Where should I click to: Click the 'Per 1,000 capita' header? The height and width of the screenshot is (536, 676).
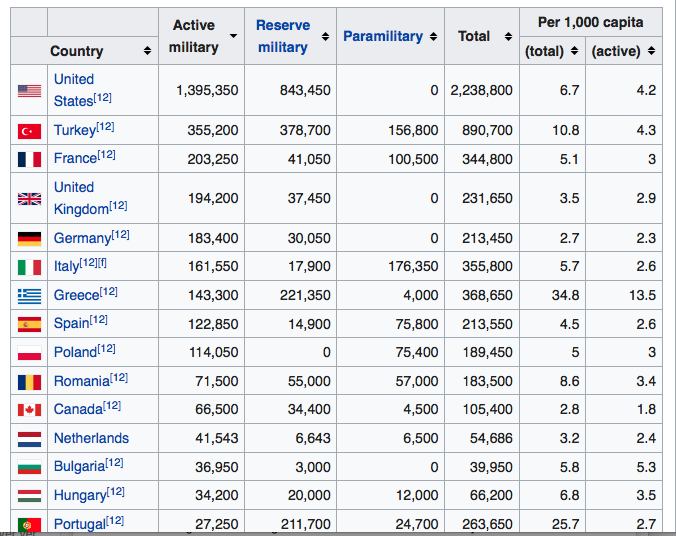[591, 22]
